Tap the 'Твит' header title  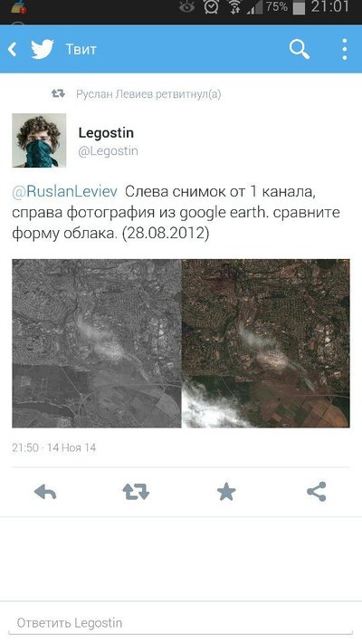point(81,50)
